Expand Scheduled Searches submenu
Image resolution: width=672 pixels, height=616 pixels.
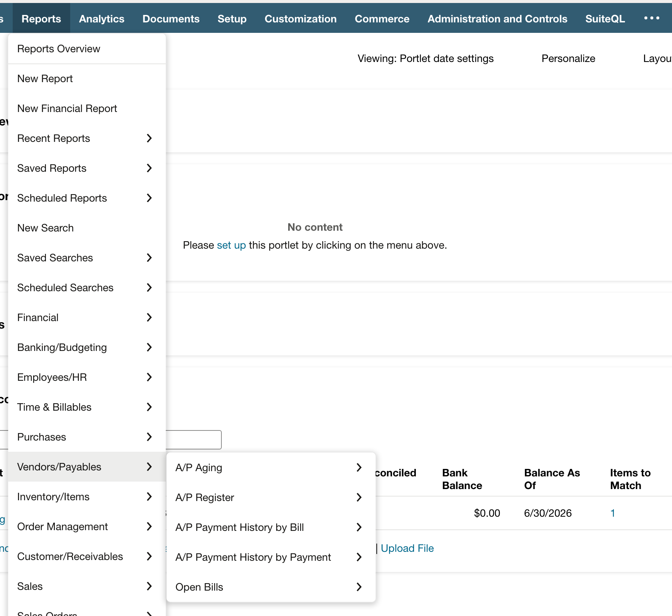click(87, 288)
